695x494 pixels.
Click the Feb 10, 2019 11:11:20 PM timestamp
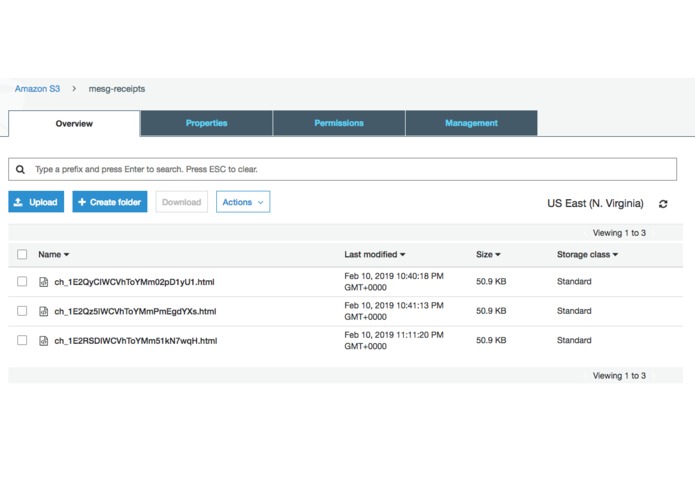point(394,340)
